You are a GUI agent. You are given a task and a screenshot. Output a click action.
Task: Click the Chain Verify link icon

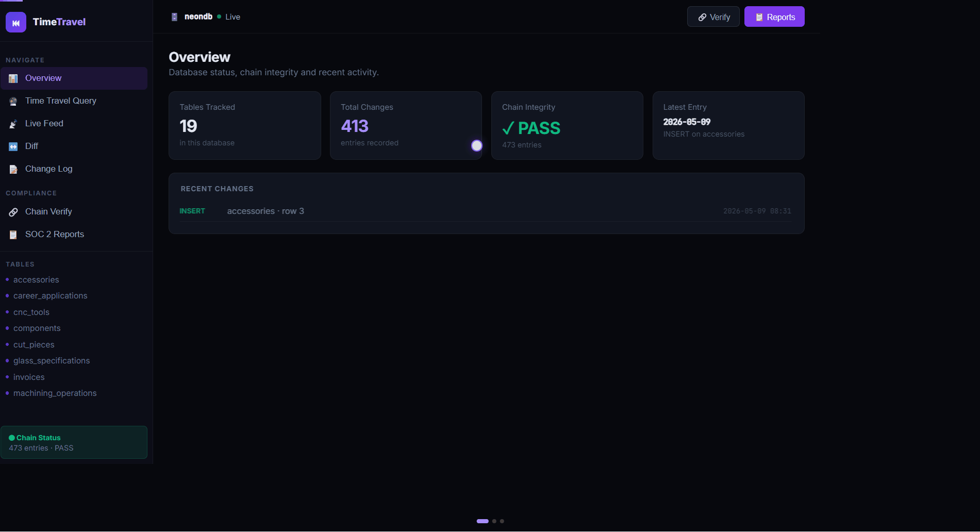pos(13,212)
